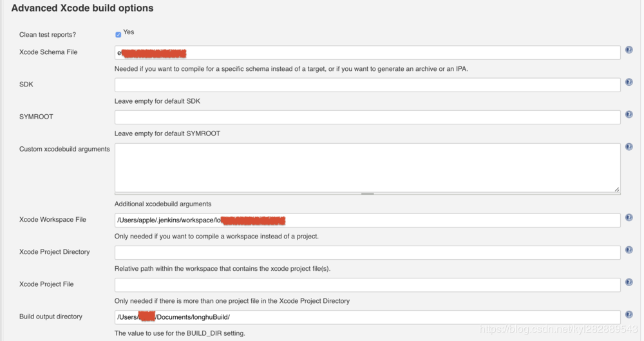Click the Build output directory field
This screenshot has height=341, width=644.
(x=368, y=317)
